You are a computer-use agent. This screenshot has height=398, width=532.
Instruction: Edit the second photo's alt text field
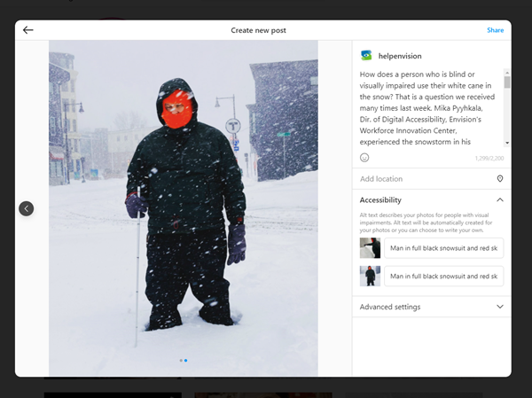pyautogui.click(x=444, y=276)
